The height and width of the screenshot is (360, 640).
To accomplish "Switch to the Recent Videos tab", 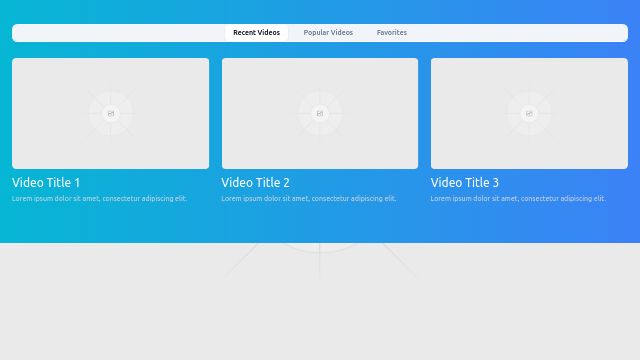I will click(x=256, y=33).
